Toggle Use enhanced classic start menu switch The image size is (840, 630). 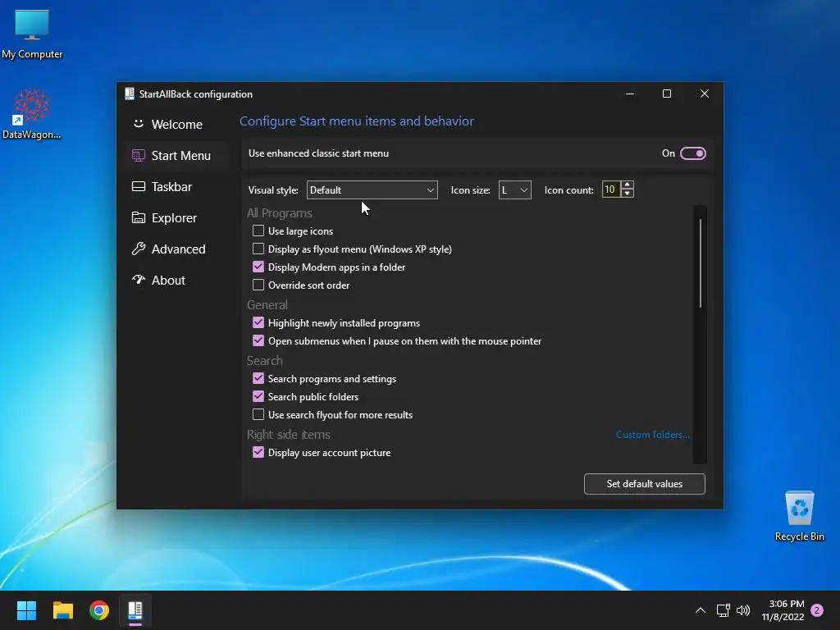[x=692, y=153]
